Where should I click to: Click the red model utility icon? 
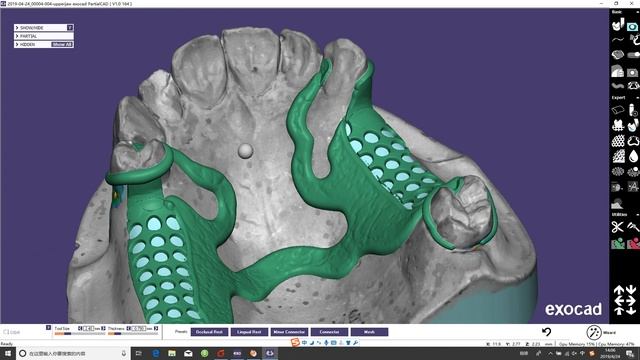pyautogui.click(x=633, y=244)
